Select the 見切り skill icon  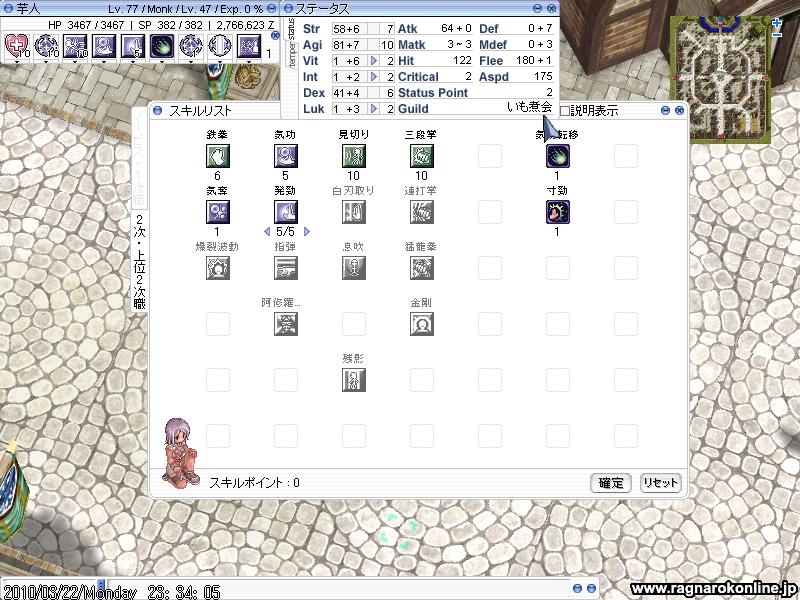tap(354, 156)
